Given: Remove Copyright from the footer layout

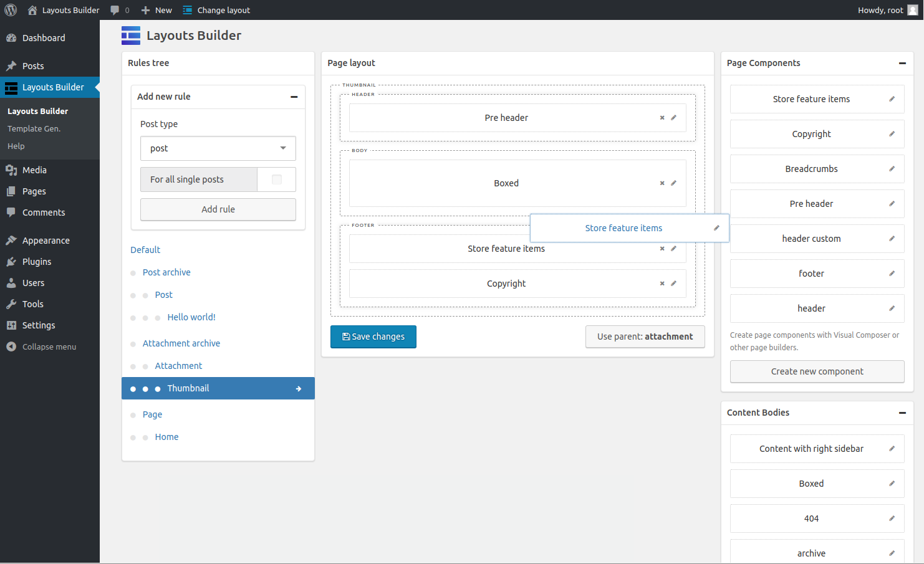Looking at the screenshot, I should (x=662, y=284).
